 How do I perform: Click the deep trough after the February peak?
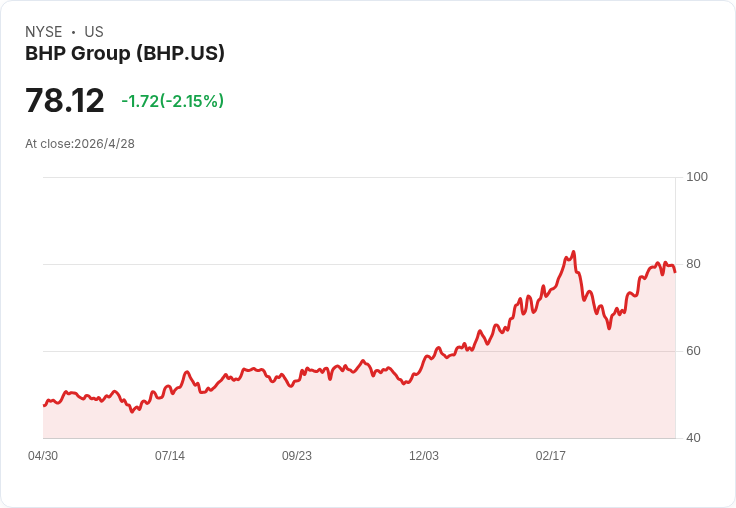(608, 328)
